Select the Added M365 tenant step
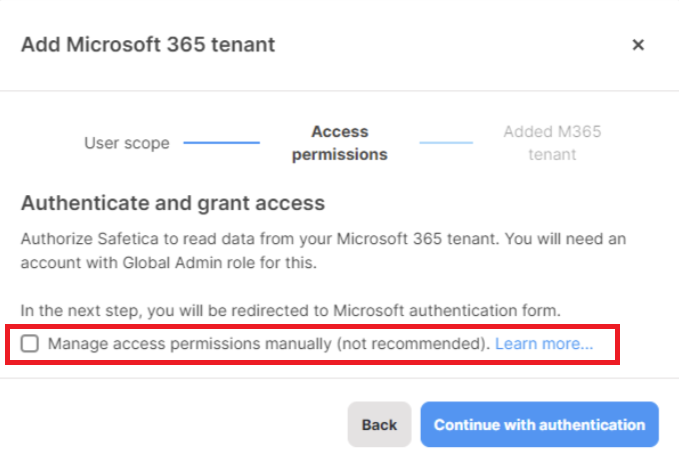This screenshot has height=466, width=679. (552, 143)
